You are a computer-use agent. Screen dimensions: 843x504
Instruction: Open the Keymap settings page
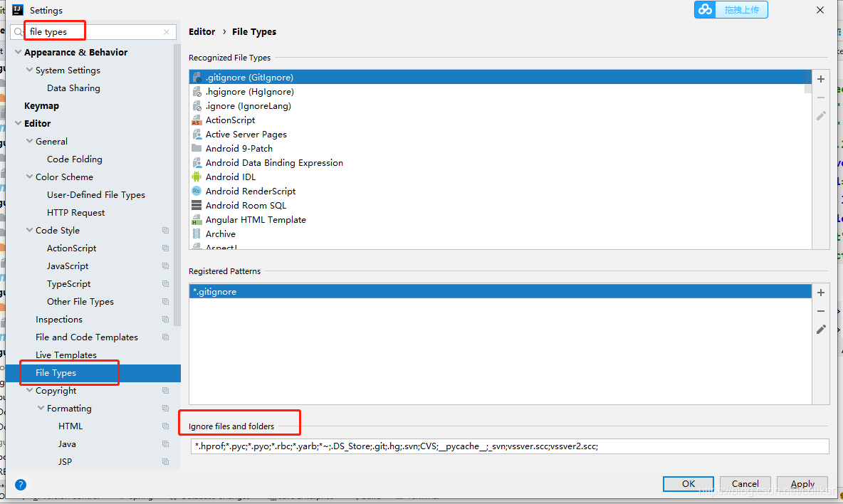pos(41,106)
